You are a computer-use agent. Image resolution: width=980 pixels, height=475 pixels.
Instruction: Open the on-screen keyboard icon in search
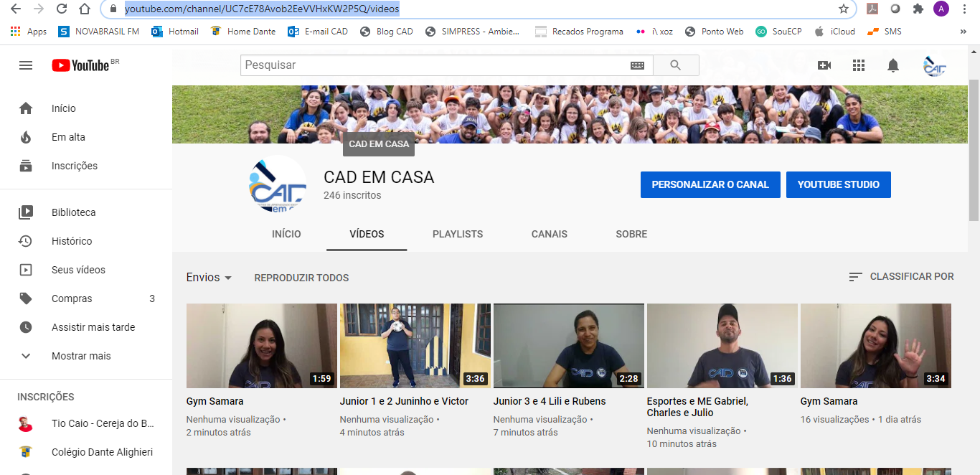[x=637, y=65]
